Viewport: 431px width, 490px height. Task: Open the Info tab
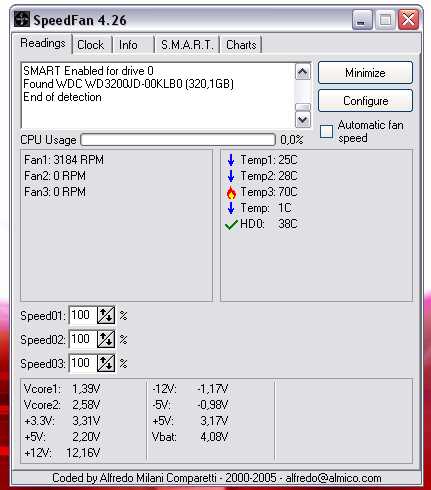pos(128,45)
